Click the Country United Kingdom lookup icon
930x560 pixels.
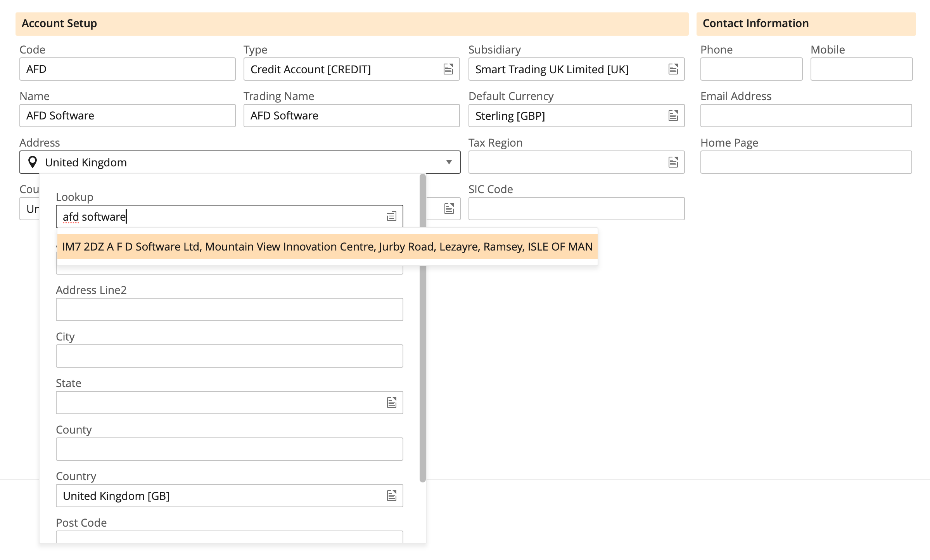pyautogui.click(x=392, y=496)
